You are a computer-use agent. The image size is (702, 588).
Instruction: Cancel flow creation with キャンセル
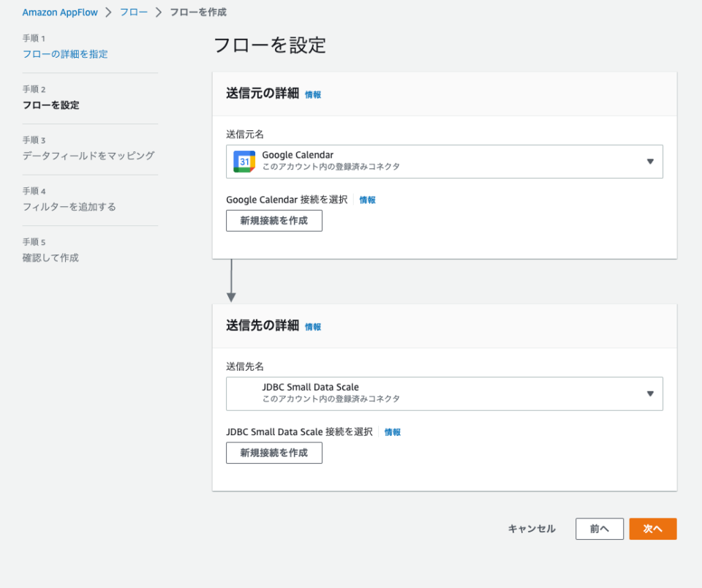[530, 528]
